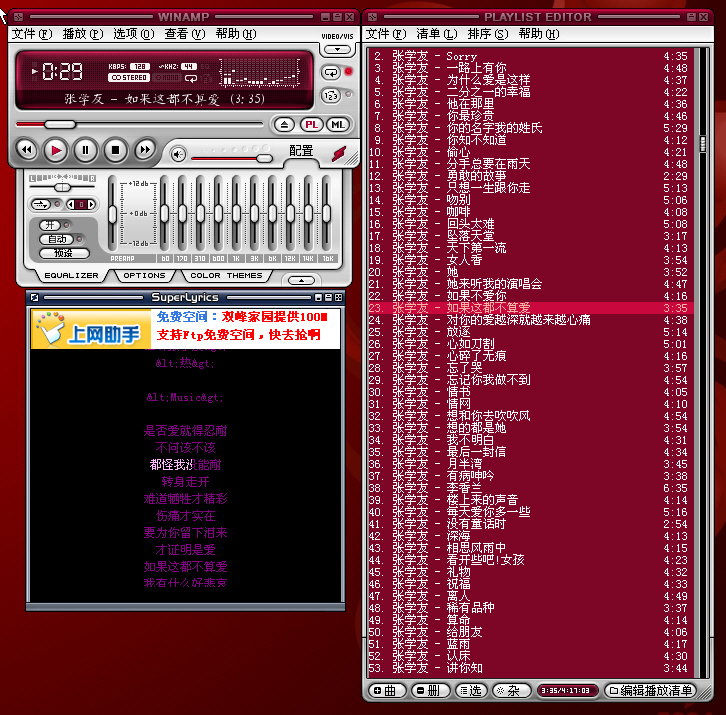Click the Winamp system menu icon in titlebar
726x715 pixels.
click(19, 17)
